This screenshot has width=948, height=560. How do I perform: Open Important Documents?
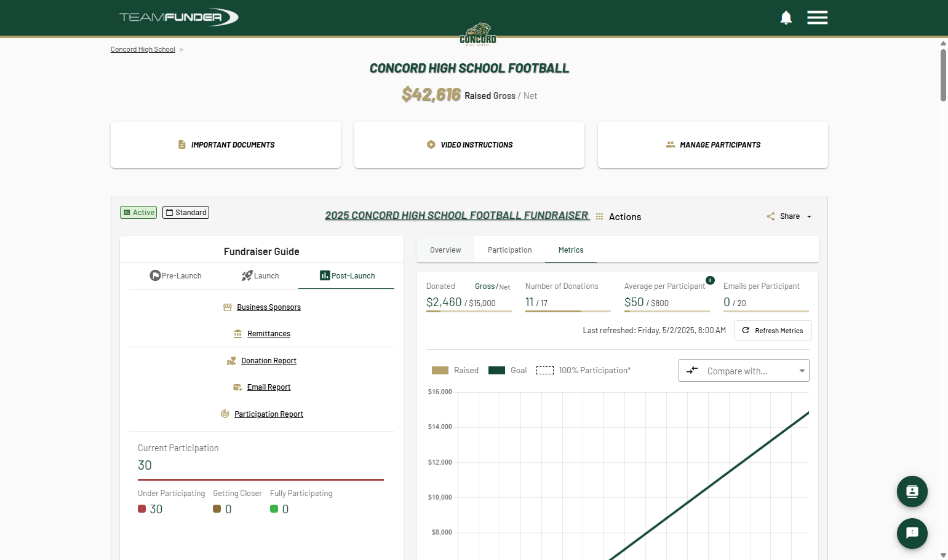226,145
